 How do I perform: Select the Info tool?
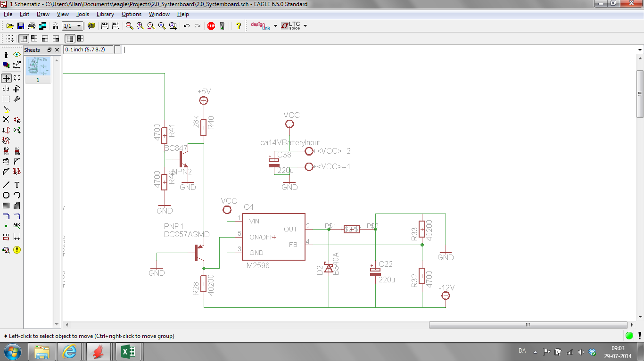6,55
